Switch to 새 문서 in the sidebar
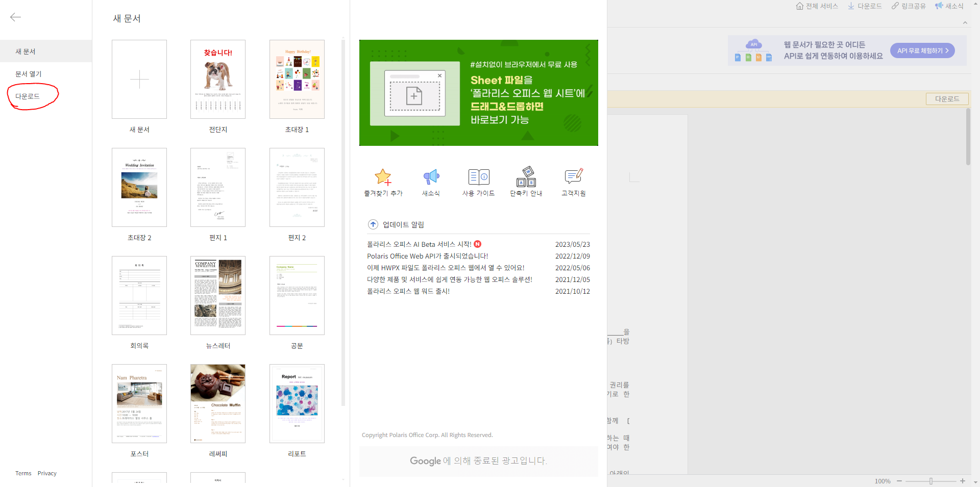The width and height of the screenshot is (980, 487). 24,51
